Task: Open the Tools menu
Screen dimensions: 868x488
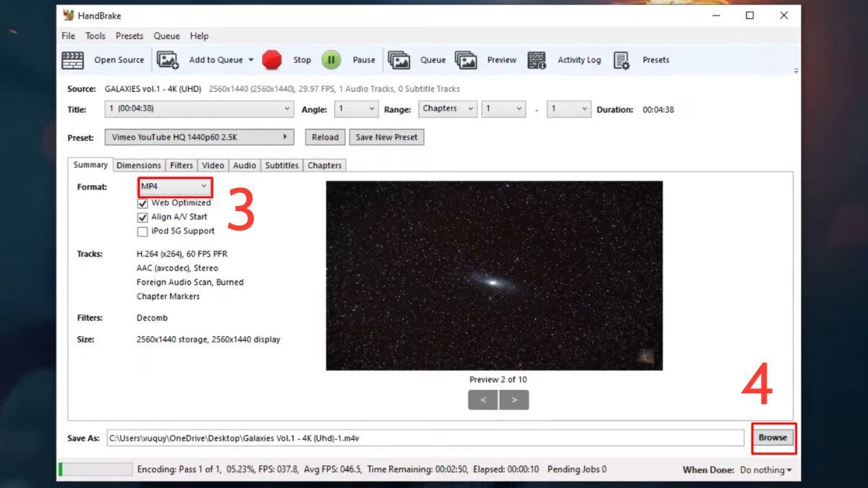Action: [95, 36]
